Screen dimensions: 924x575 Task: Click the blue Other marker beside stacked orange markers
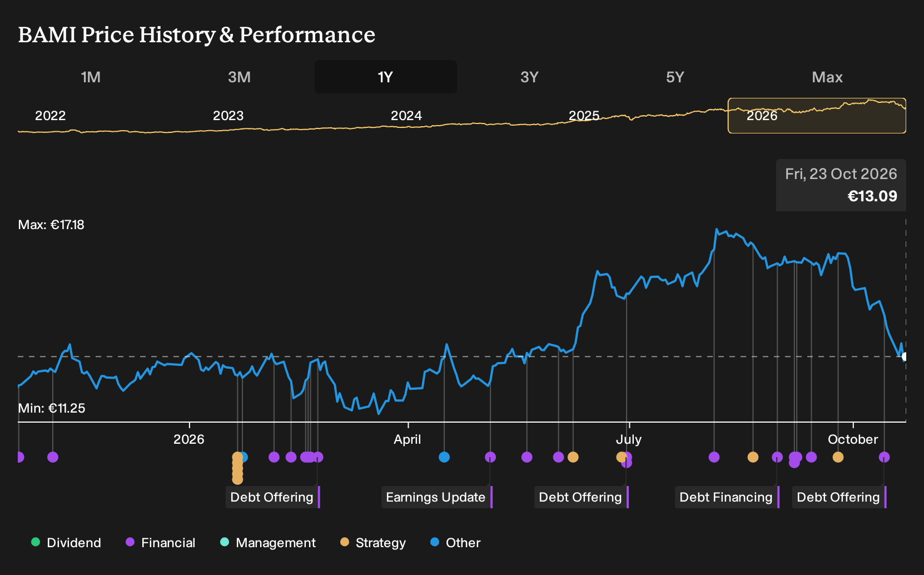[244, 457]
